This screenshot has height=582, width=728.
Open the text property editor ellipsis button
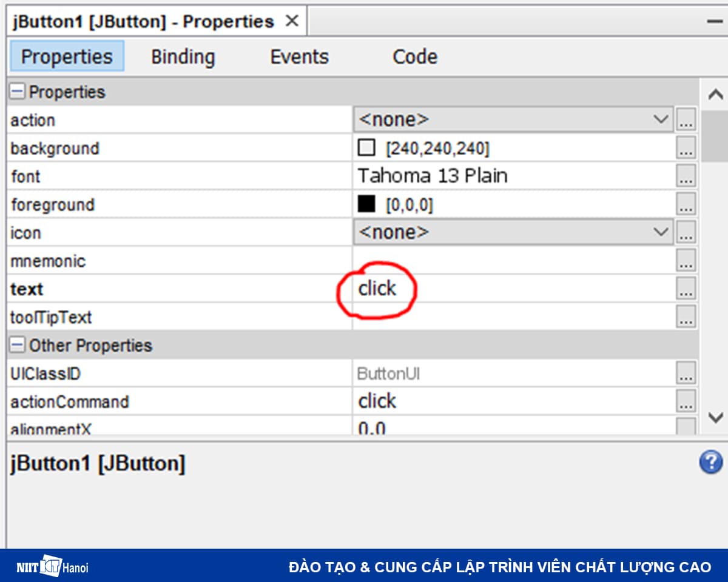(x=686, y=289)
